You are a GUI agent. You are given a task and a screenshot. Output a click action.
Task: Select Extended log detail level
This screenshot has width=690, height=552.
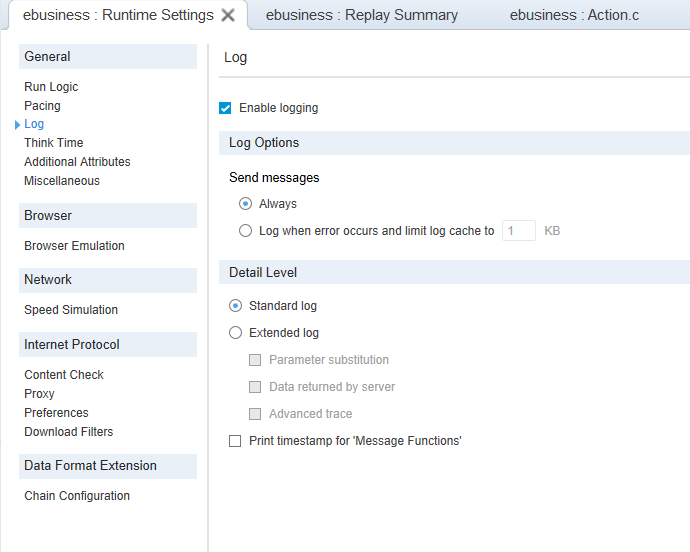click(x=235, y=333)
